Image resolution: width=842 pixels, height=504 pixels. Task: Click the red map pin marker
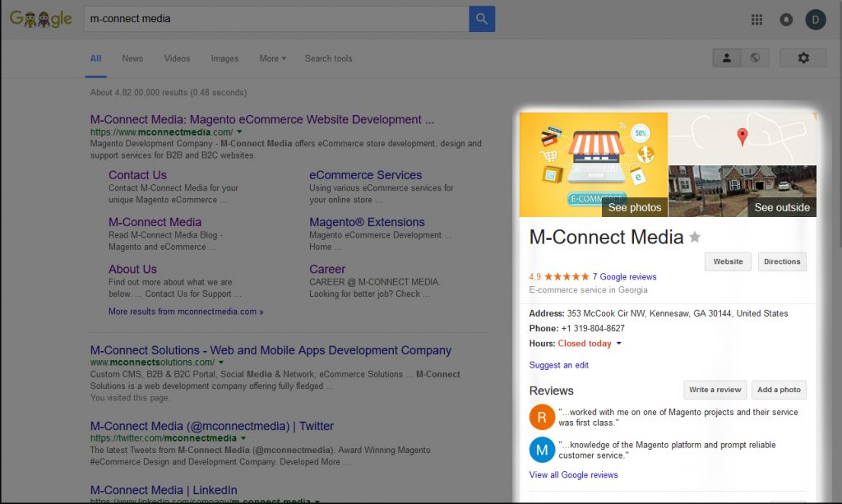743,136
